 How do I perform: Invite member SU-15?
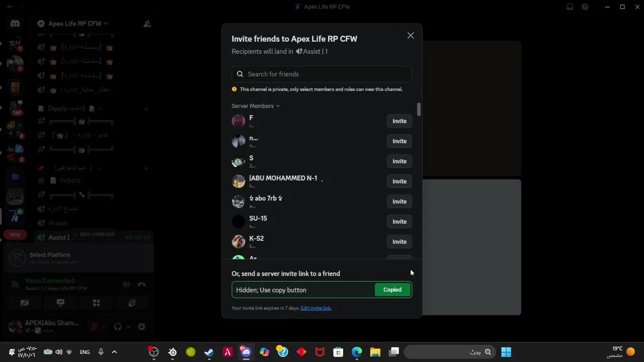[x=399, y=222]
